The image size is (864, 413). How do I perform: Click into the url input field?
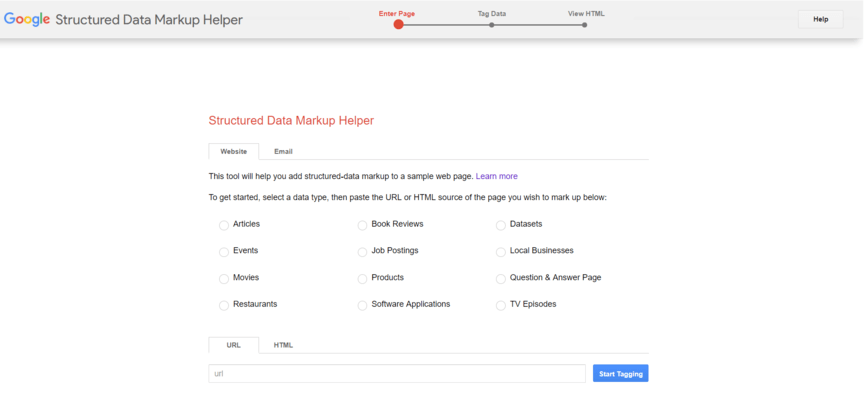coord(397,373)
